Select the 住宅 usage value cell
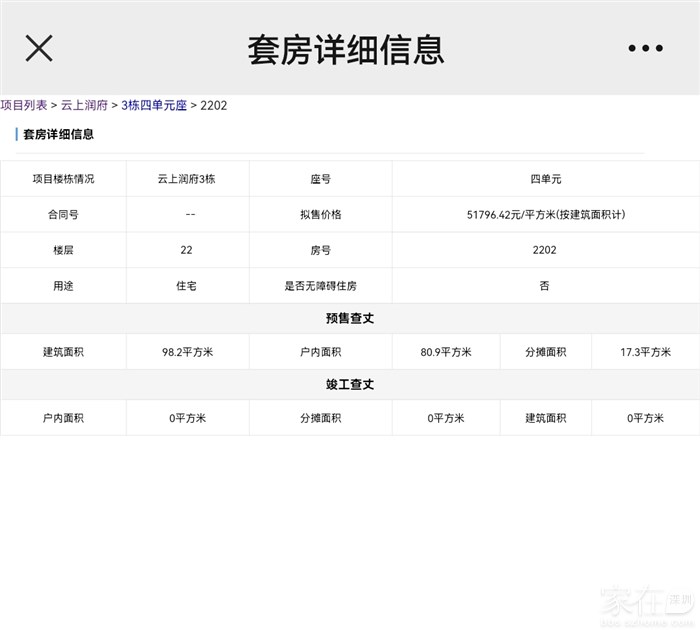Image resolution: width=700 pixels, height=630 pixels. click(186, 286)
